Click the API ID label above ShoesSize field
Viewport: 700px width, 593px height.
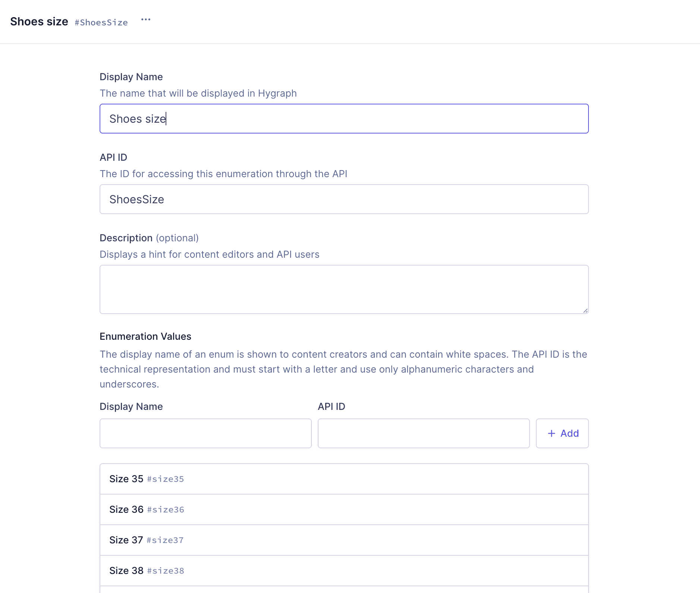pos(113,157)
